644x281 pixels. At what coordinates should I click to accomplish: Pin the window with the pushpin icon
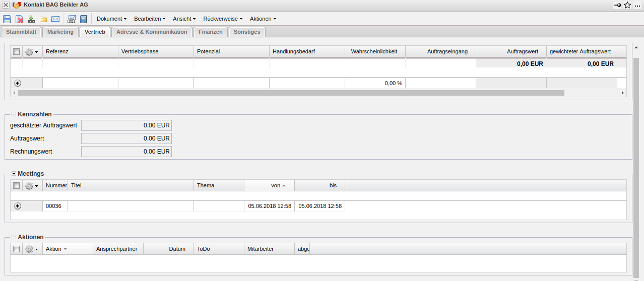(617, 5)
